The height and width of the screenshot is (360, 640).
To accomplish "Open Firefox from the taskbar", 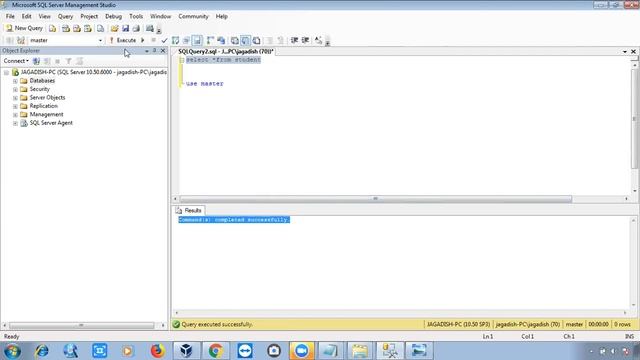I will click(x=157, y=351).
